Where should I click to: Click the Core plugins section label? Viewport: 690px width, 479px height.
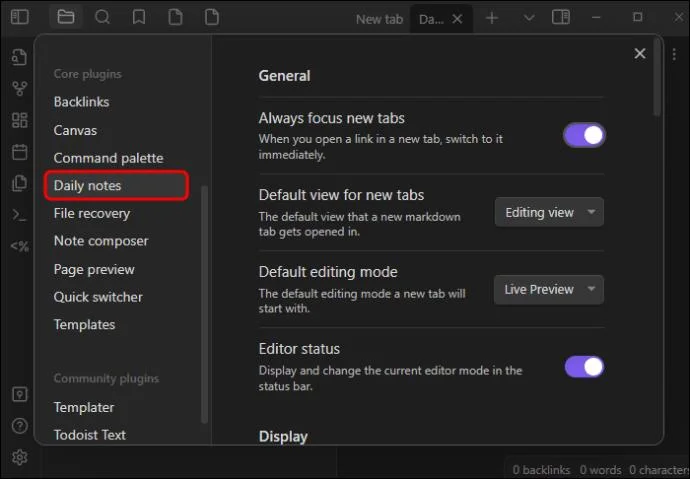pos(88,74)
